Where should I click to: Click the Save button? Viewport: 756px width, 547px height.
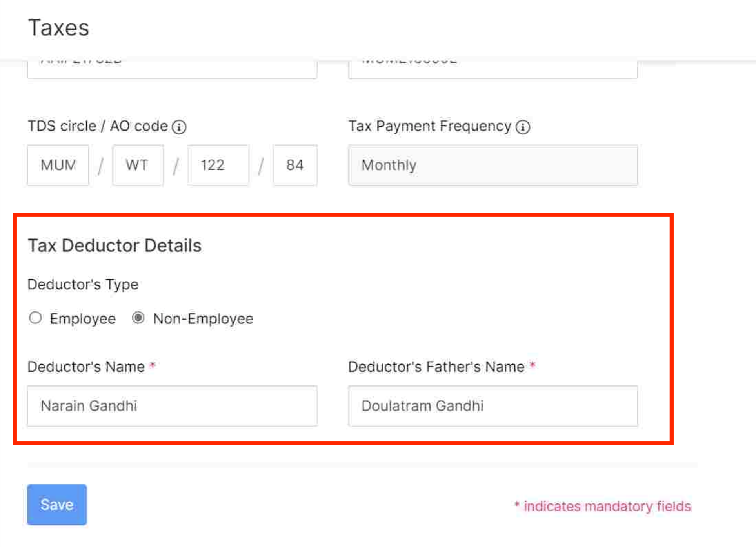point(56,505)
